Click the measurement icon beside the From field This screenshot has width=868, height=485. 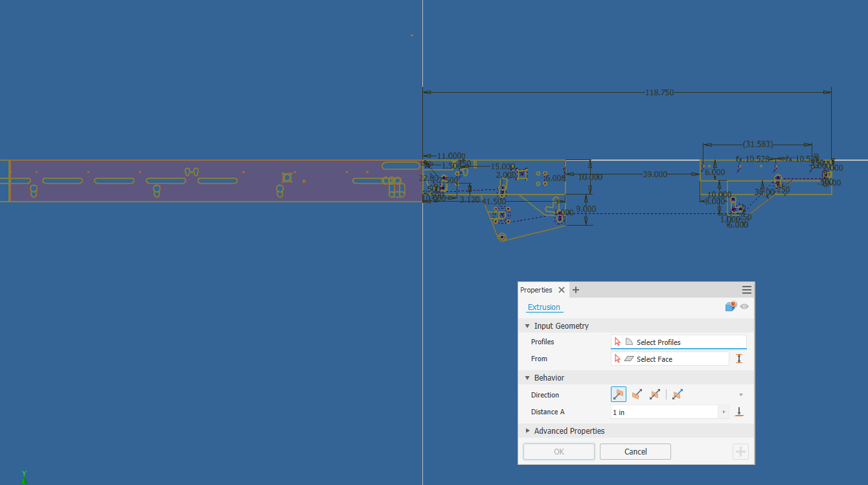pyautogui.click(x=739, y=359)
